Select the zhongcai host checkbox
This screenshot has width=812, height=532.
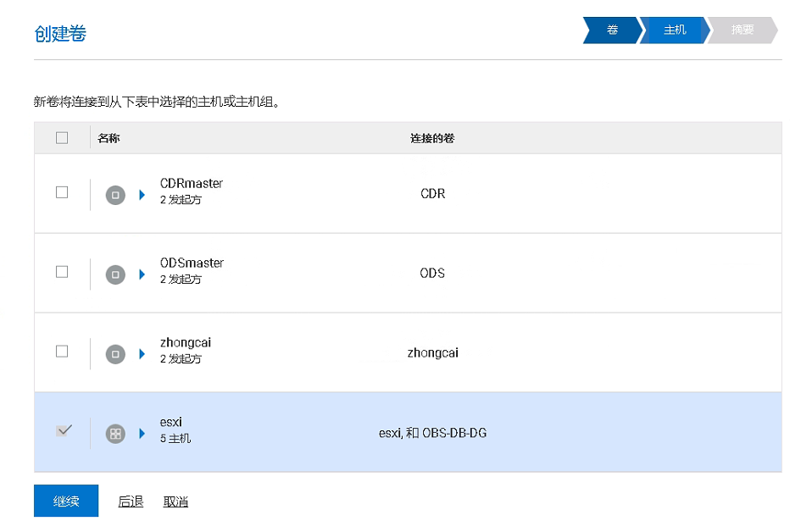point(62,352)
